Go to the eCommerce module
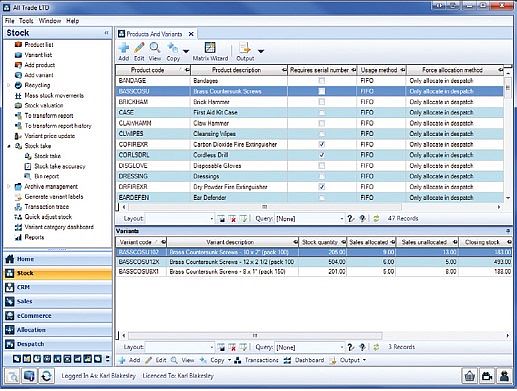This screenshot has height=391, width=517. coord(58,316)
